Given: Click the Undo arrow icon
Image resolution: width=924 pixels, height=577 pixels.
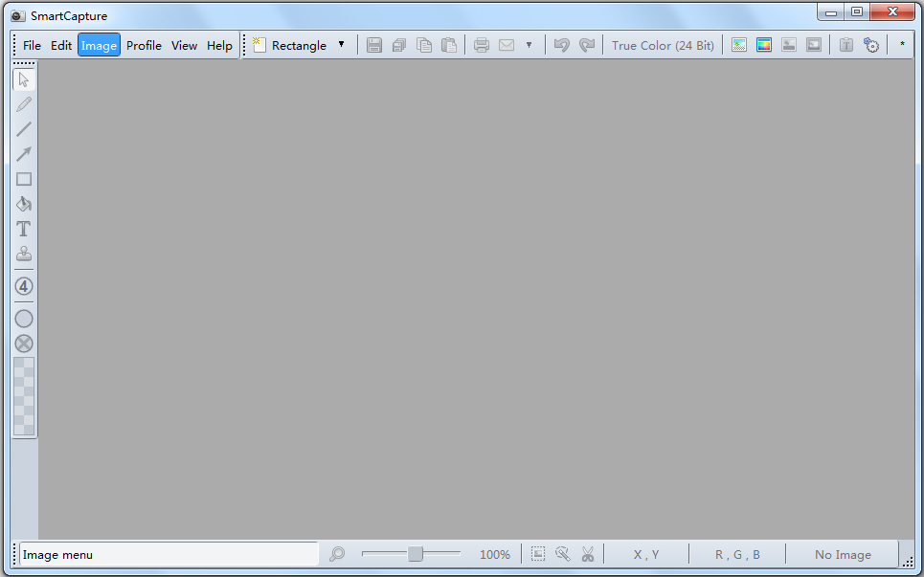Looking at the screenshot, I should pyautogui.click(x=562, y=45).
